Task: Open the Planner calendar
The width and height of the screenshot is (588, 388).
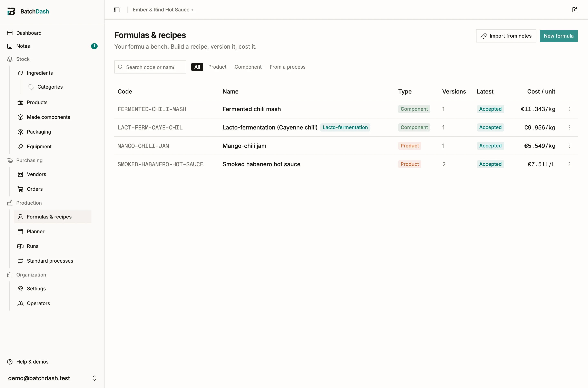Action: point(36,231)
